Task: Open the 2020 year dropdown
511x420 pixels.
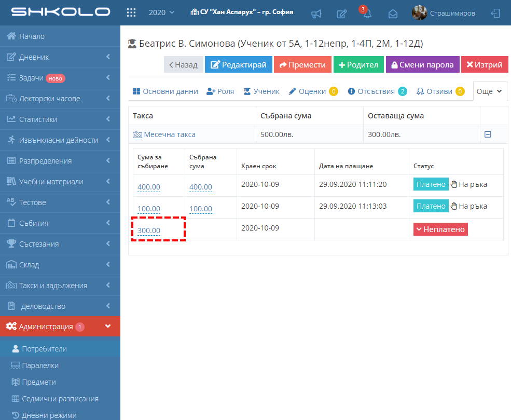Action: click(x=162, y=12)
